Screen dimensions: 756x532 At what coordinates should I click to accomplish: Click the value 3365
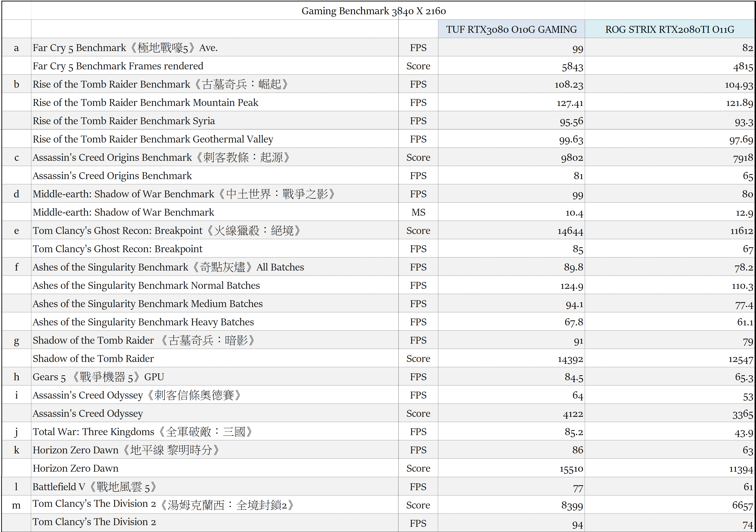click(x=743, y=414)
